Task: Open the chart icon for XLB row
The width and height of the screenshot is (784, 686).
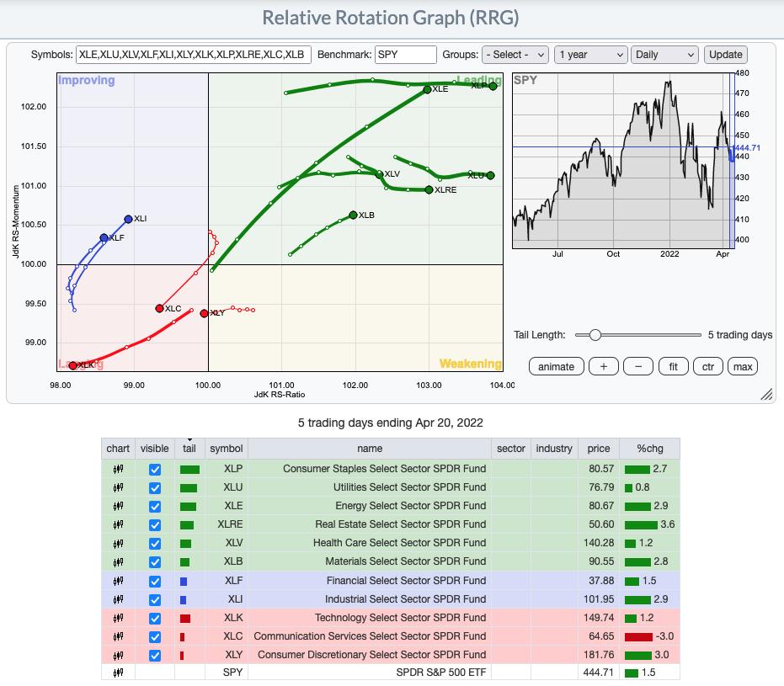Action: point(118,562)
